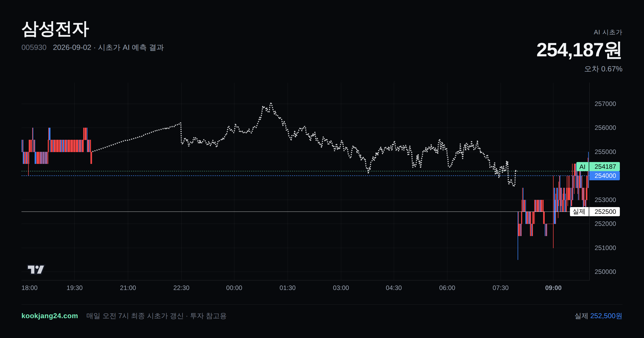Select the 09:00 time axis label
Image resolution: width=644 pixels, height=338 pixels.
click(553, 288)
